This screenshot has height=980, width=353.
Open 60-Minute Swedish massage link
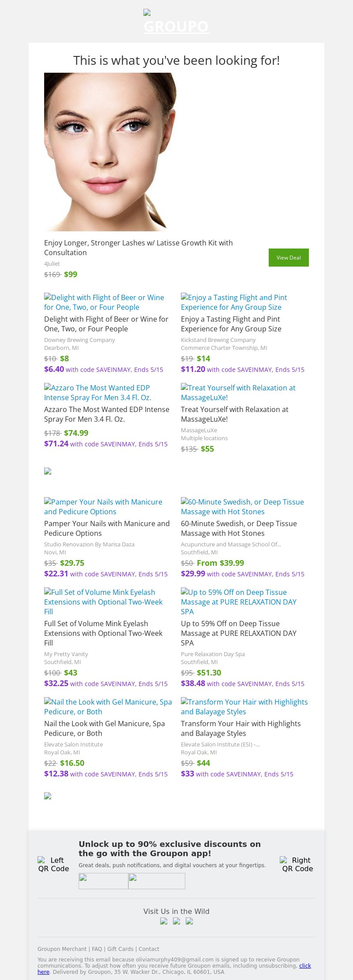point(243,507)
